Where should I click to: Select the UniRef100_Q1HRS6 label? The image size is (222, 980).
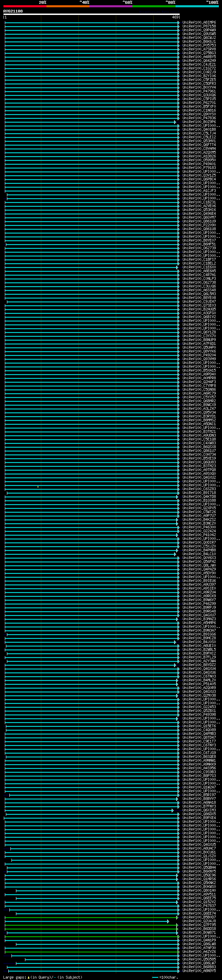click(199, 879)
